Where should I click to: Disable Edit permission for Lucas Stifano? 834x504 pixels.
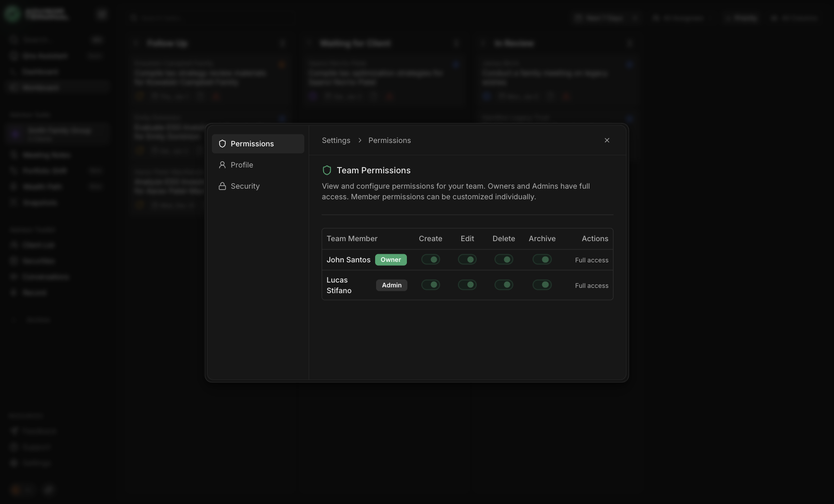tap(467, 284)
